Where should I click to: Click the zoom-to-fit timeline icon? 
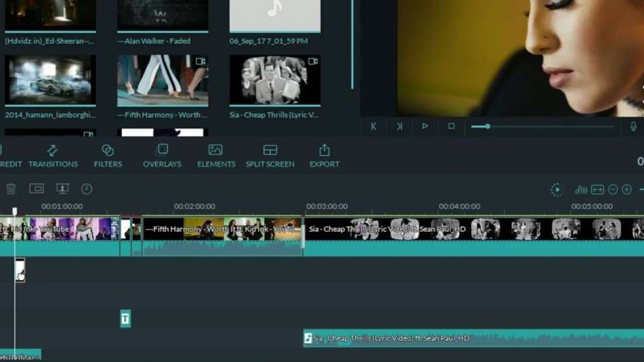(597, 190)
